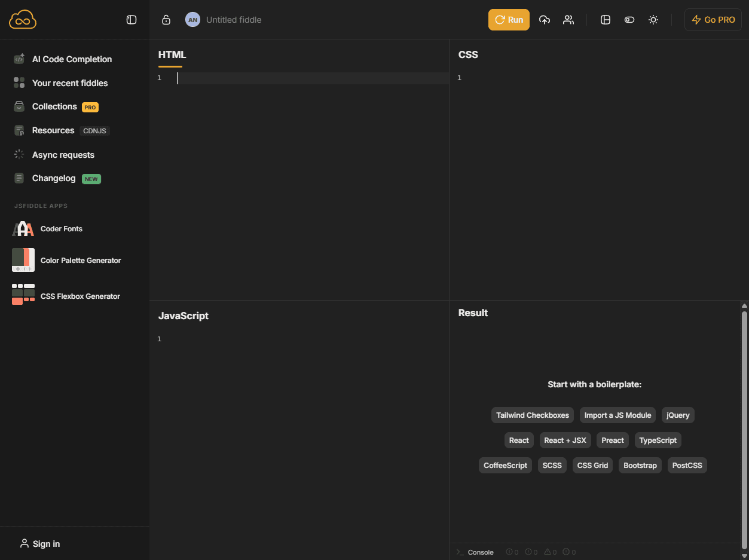Screen dimensions: 749x560
Task: Click the PRO badge beside Collections
Action: click(x=90, y=107)
